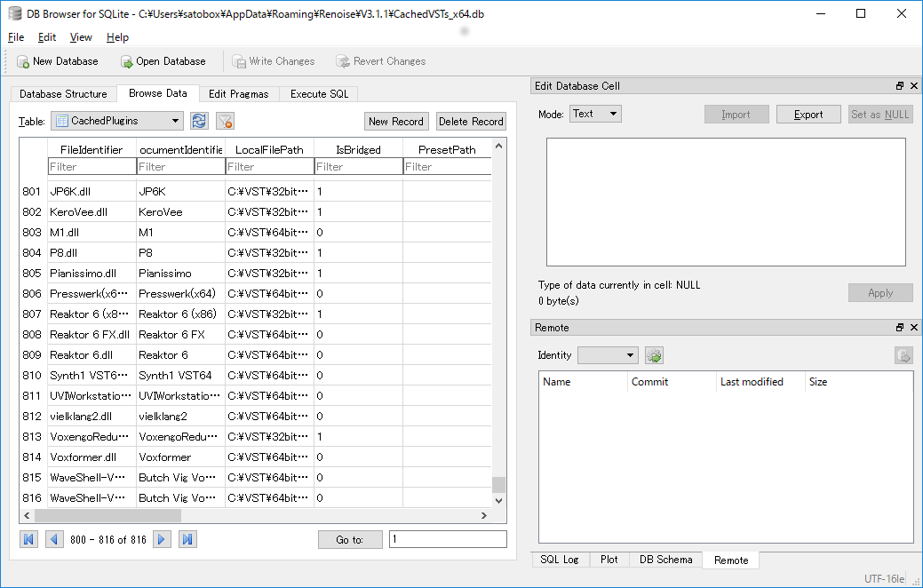The image size is (923, 588).
Task: Switch to the Plot tab
Action: pos(609,560)
